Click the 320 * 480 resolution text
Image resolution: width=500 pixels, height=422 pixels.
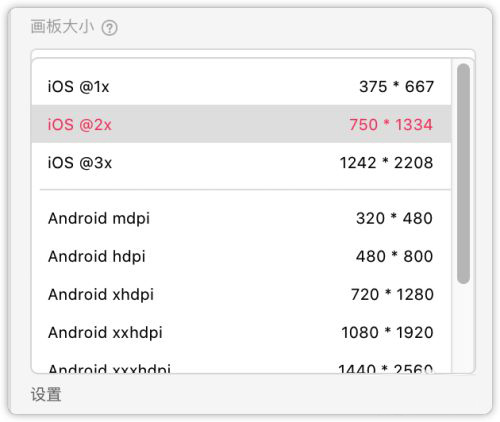[394, 218]
